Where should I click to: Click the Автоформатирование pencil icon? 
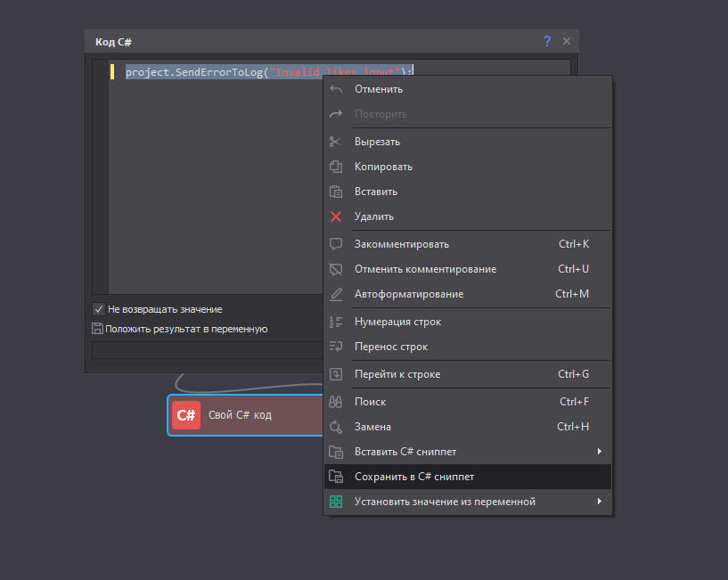(336, 294)
